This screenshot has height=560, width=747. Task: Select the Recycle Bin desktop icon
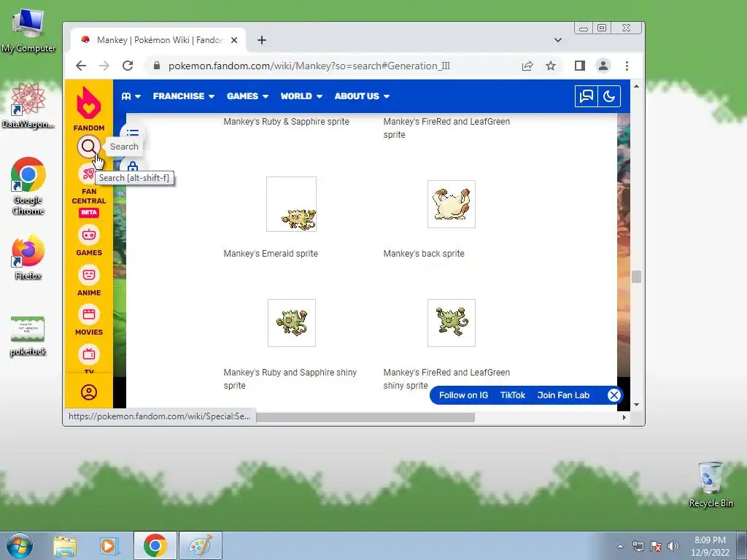tap(711, 484)
